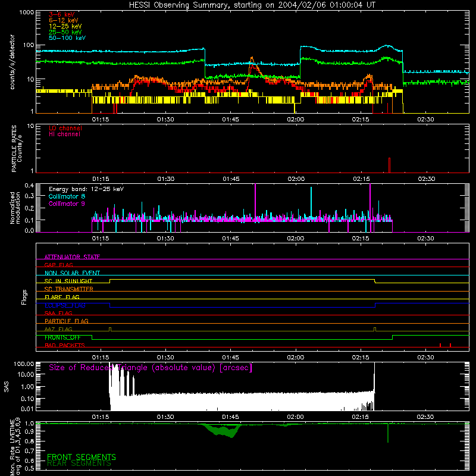Click the 'SC_TRANSMITTER' flag label
Viewport: 476px width, 476px height.
(68, 289)
